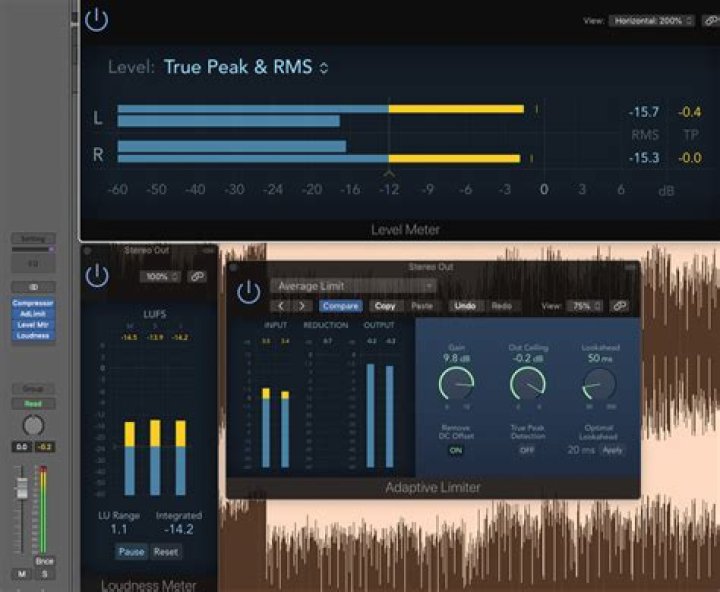Click the Integrated -14.2 loudness value
720x592 pixels.
pyautogui.click(x=179, y=529)
